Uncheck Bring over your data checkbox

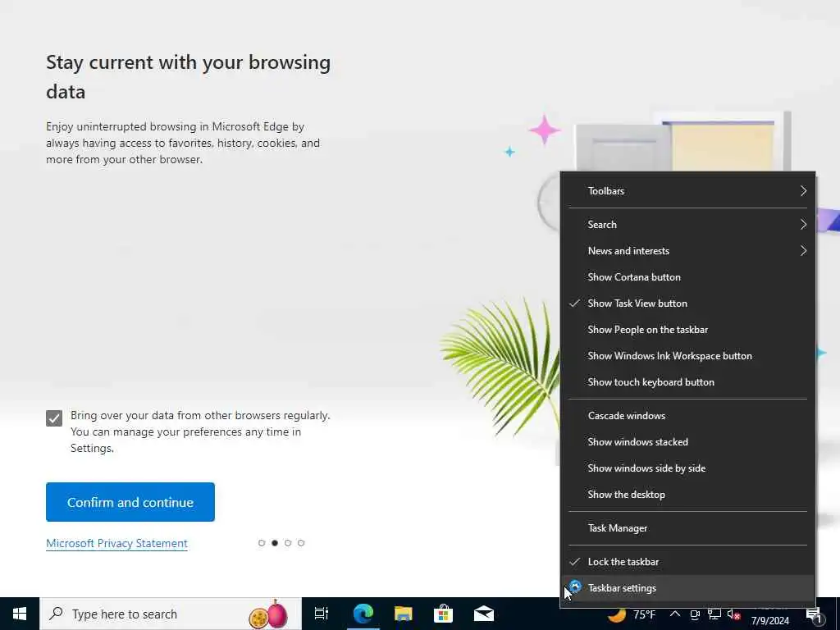(54, 418)
